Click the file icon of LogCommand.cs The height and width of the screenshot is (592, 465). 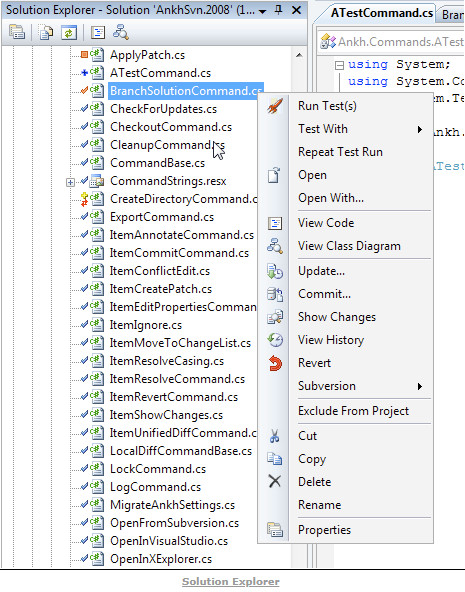coord(97,487)
